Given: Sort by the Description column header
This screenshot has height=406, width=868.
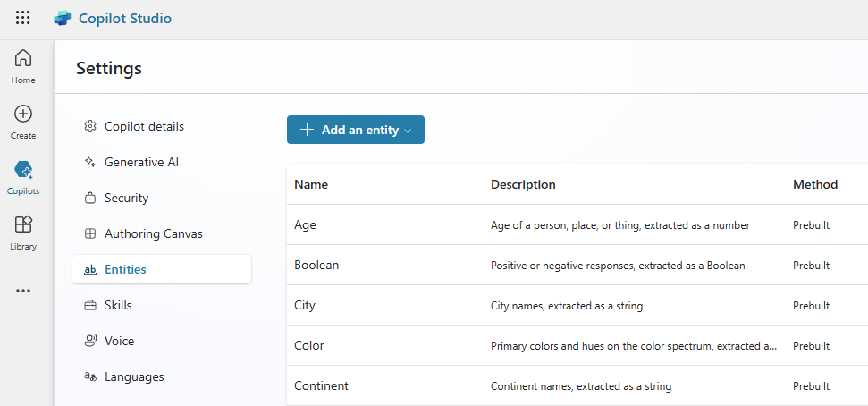Looking at the screenshot, I should (523, 184).
